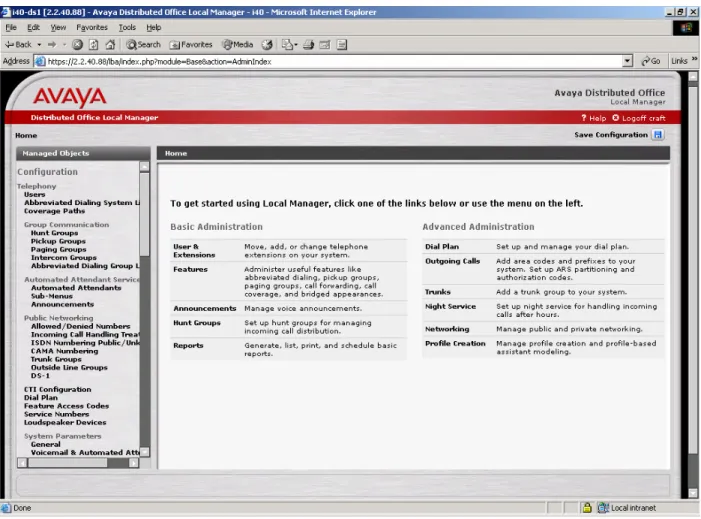Click inside the Address URL field
Screen dimensions: 701x519
(x=329, y=61)
